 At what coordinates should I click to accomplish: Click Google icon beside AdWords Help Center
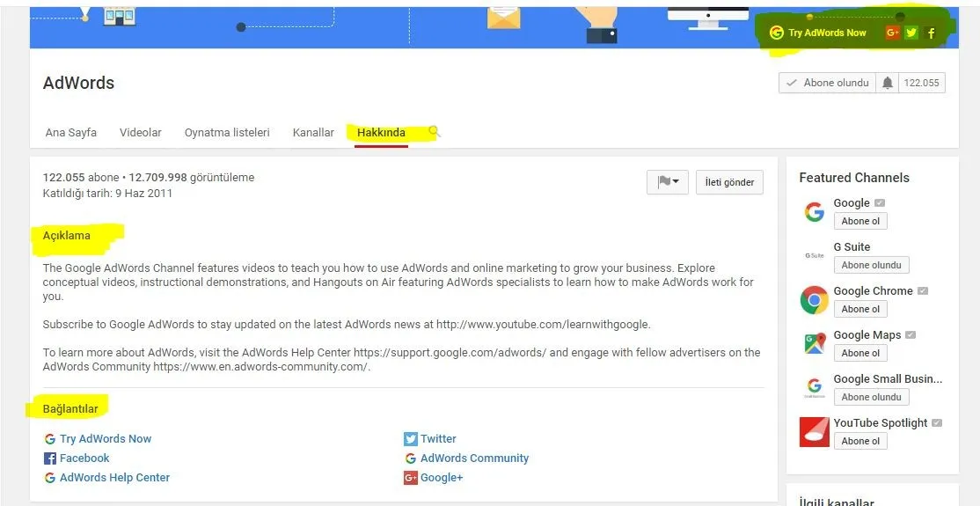(x=50, y=478)
